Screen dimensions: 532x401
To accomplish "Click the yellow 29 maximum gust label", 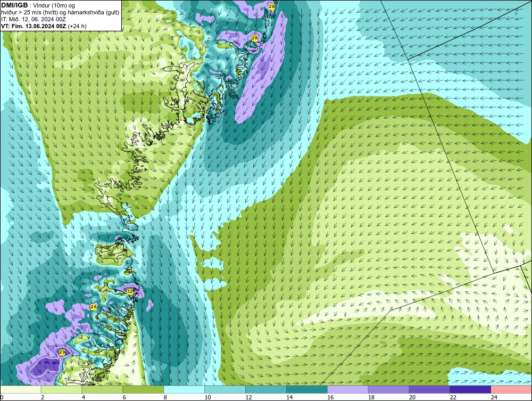I will click(62, 352).
